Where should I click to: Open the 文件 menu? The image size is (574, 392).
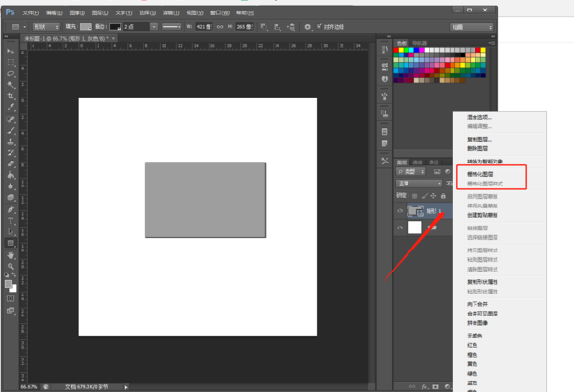[x=31, y=12]
